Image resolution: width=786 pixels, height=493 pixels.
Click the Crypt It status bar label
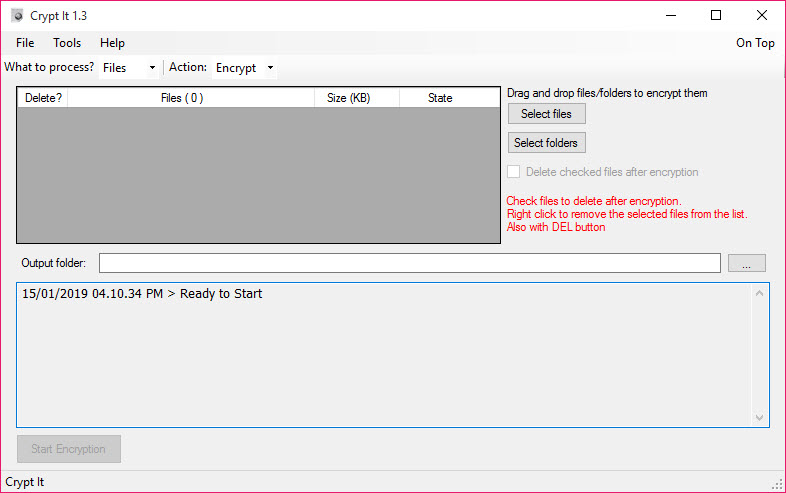click(x=25, y=482)
